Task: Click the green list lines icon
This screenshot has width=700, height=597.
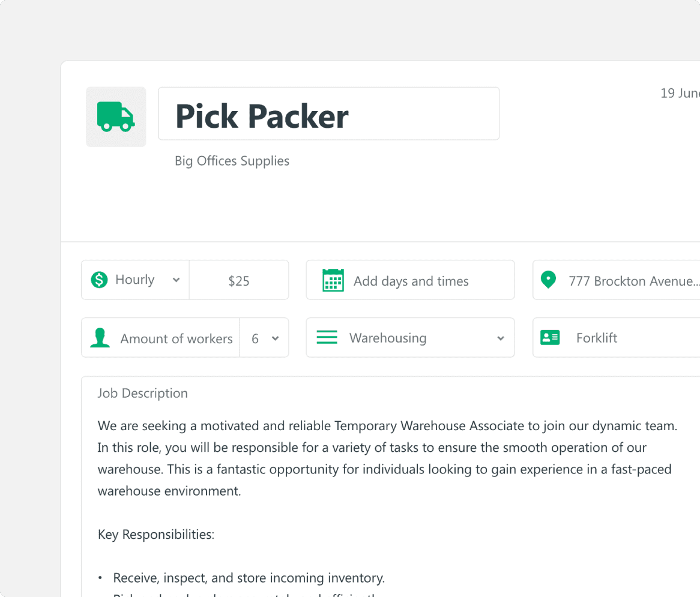Action: pyautogui.click(x=327, y=338)
